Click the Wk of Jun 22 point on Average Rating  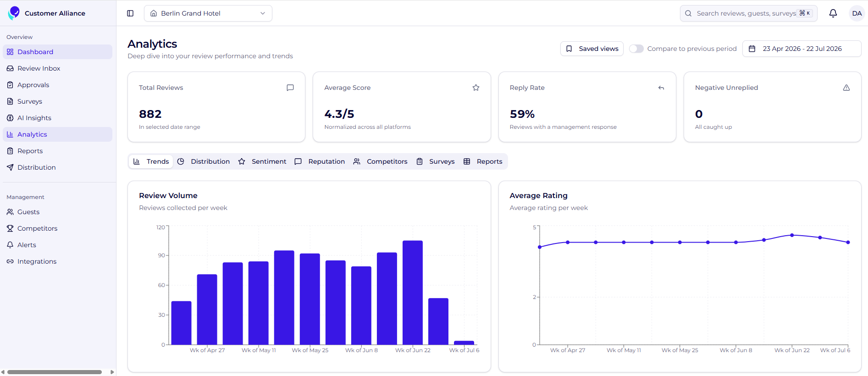(792, 235)
